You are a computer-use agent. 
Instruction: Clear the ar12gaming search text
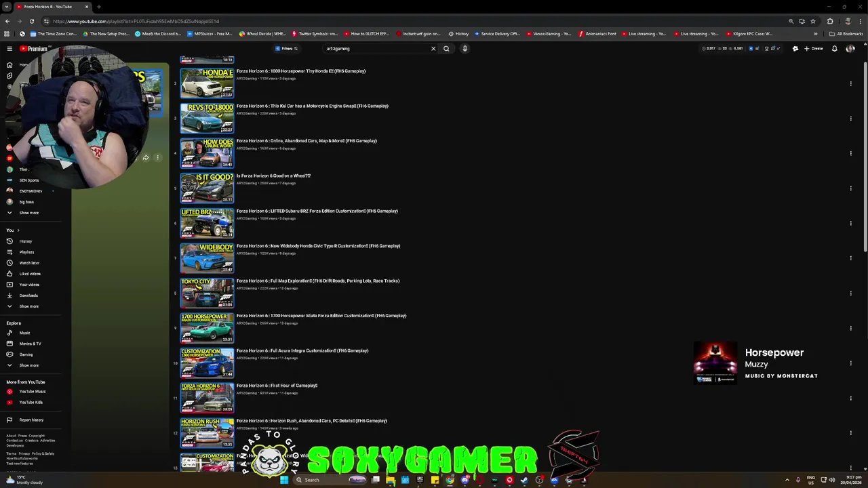click(433, 49)
